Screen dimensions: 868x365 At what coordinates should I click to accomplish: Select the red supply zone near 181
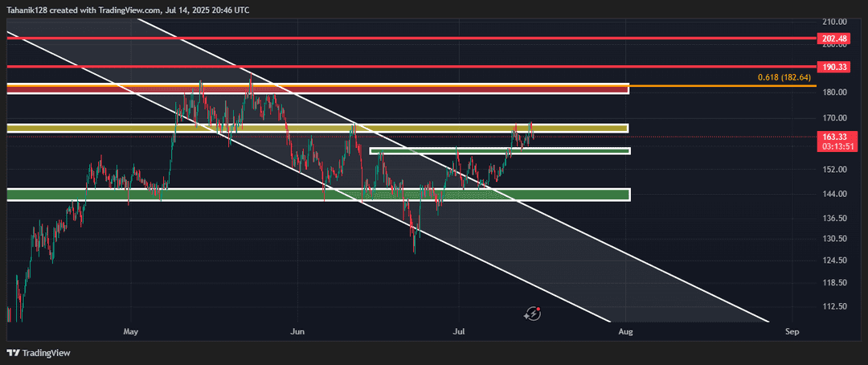pos(318,88)
